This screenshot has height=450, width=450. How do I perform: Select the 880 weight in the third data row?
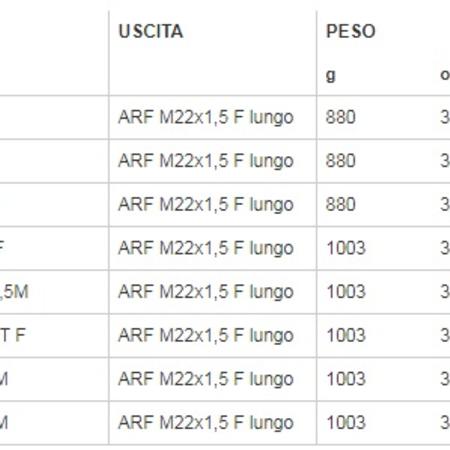point(341,204)
